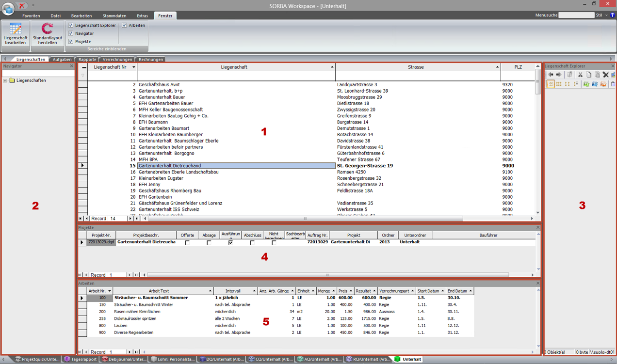Click blue Word document icon in Explorer
This screenshot has height=364, width=617.
point(595,84)
